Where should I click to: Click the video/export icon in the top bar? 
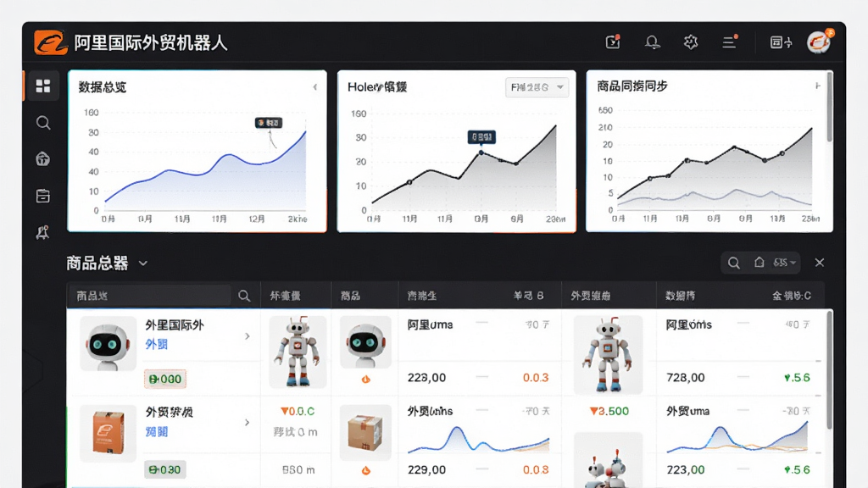tap(613, 42)
